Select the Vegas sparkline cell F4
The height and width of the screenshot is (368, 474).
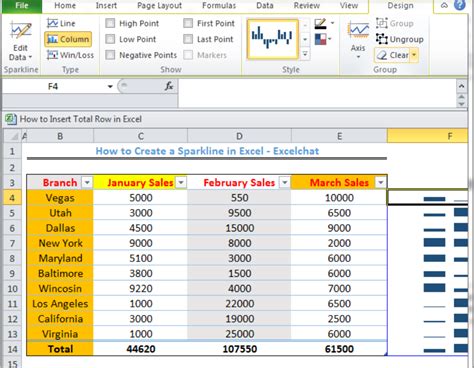(428, 197)
